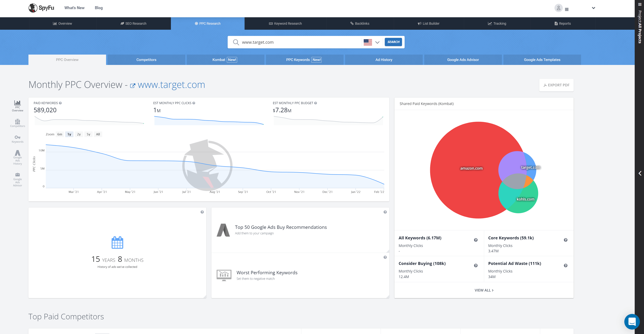The height and width of the screenshot is (334, 644).
Task: Click the SpyFu logo
Action: [x=41, y=8]
